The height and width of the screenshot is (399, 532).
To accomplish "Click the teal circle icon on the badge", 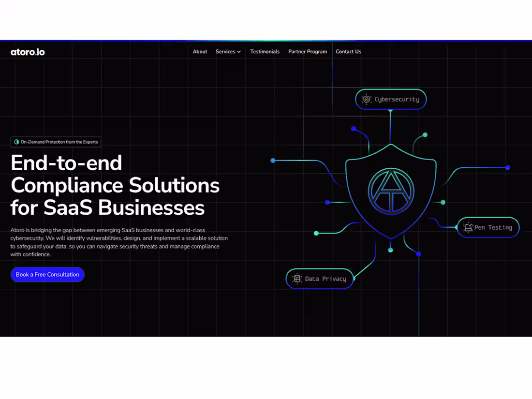I will point(16,142).
